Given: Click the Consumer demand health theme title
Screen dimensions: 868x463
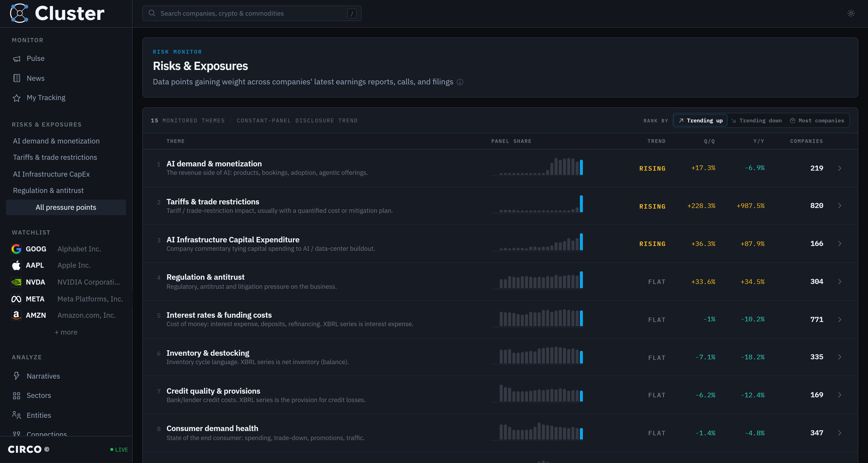Looking at the screenshot, I should tap(212, 428).
